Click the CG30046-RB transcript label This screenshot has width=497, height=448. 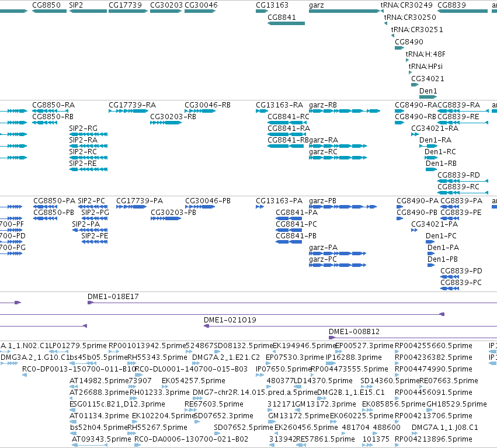coord(207,105)
